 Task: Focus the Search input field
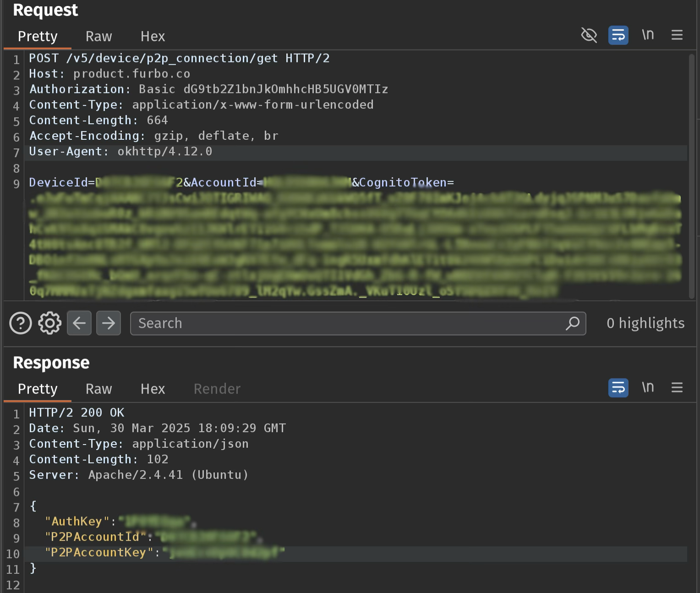point(358,323)
